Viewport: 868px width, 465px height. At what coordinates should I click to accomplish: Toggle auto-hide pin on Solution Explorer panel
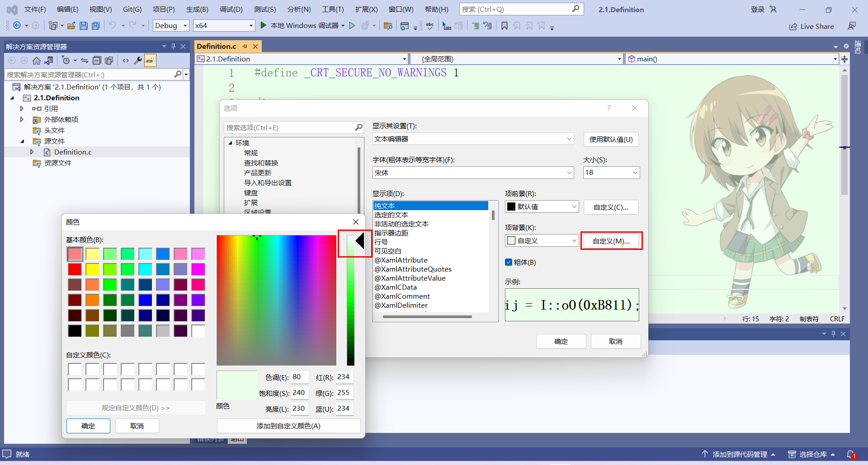pos(173,47)
